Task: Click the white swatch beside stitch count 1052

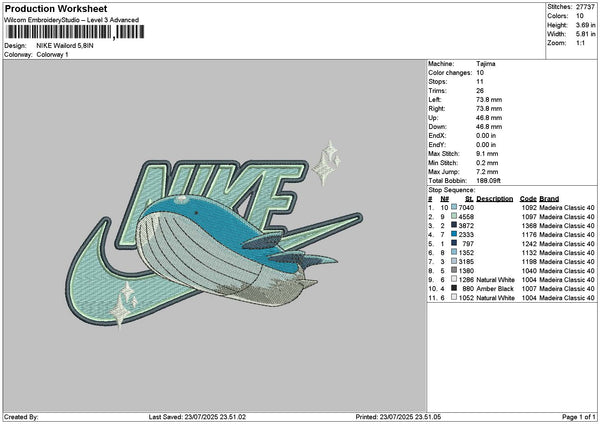Action: tap(454, 297)
